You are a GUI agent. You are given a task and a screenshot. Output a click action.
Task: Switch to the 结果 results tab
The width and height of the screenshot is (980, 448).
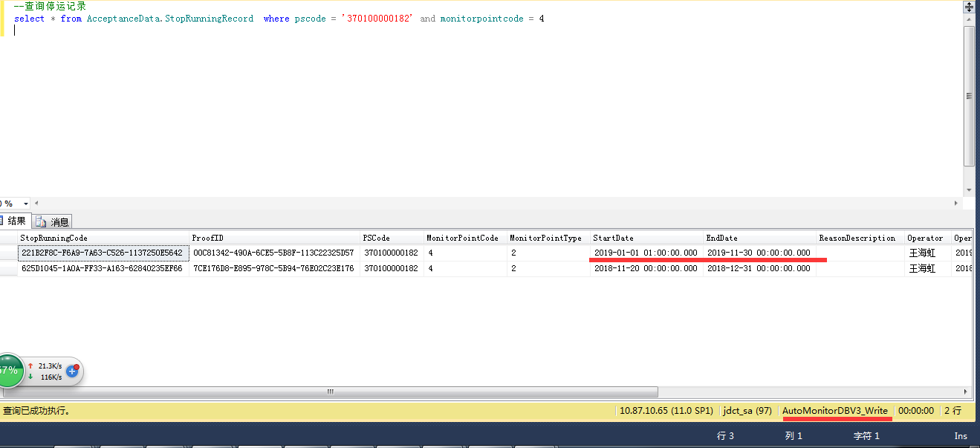[16, 221]
